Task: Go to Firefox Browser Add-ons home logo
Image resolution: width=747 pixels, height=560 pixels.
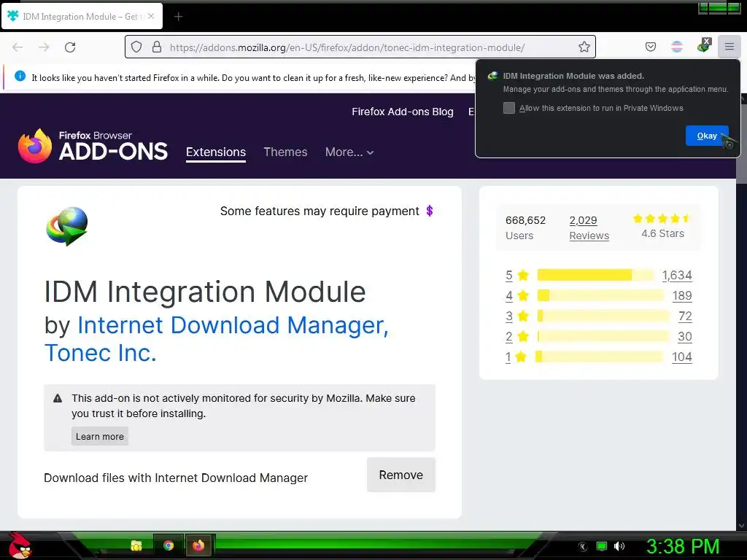Action: tap(93, 146)
